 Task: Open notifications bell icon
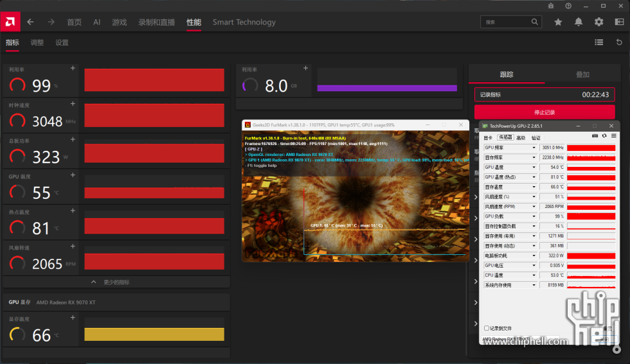click(578, 22)
